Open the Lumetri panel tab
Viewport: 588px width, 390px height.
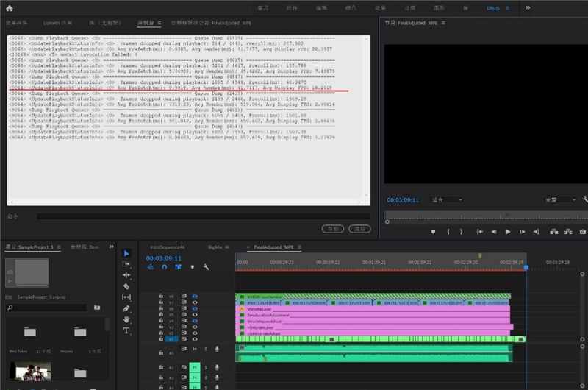(x=57, y=23)
